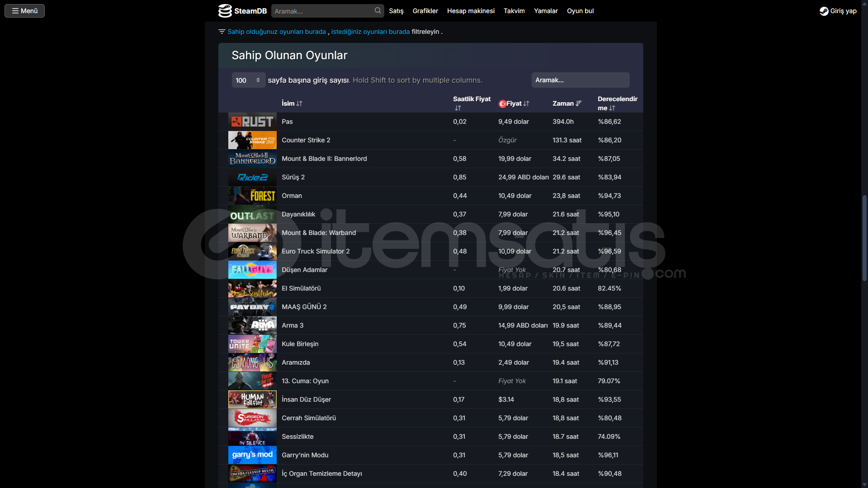Open Hand Simulator game thumbnail
Screen dimensions: 868x488
(x=252, y=288)
